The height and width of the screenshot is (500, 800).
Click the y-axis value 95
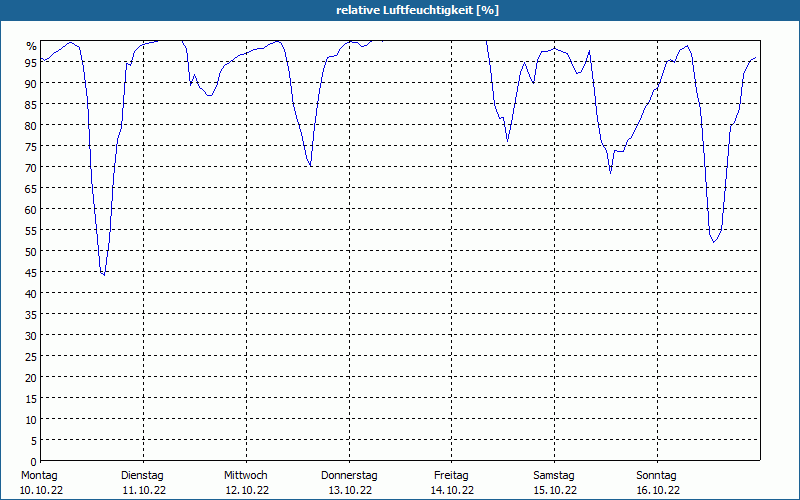click(31, 62)
